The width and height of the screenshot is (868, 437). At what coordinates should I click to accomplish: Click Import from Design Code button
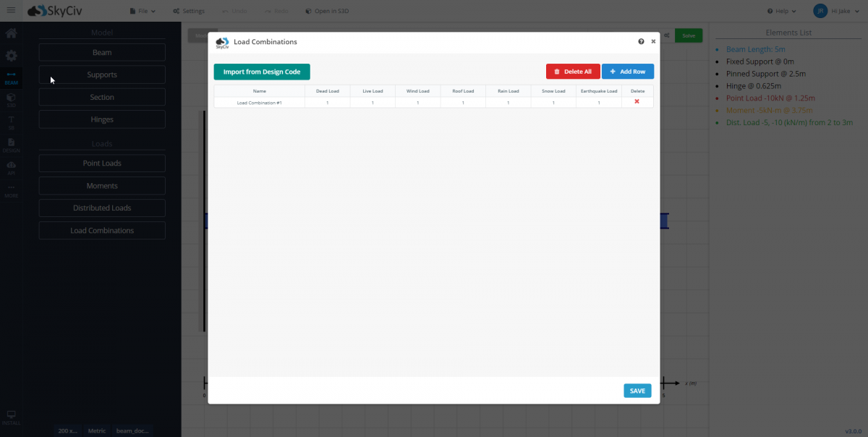pyautogui.click(x=262, y=72)
